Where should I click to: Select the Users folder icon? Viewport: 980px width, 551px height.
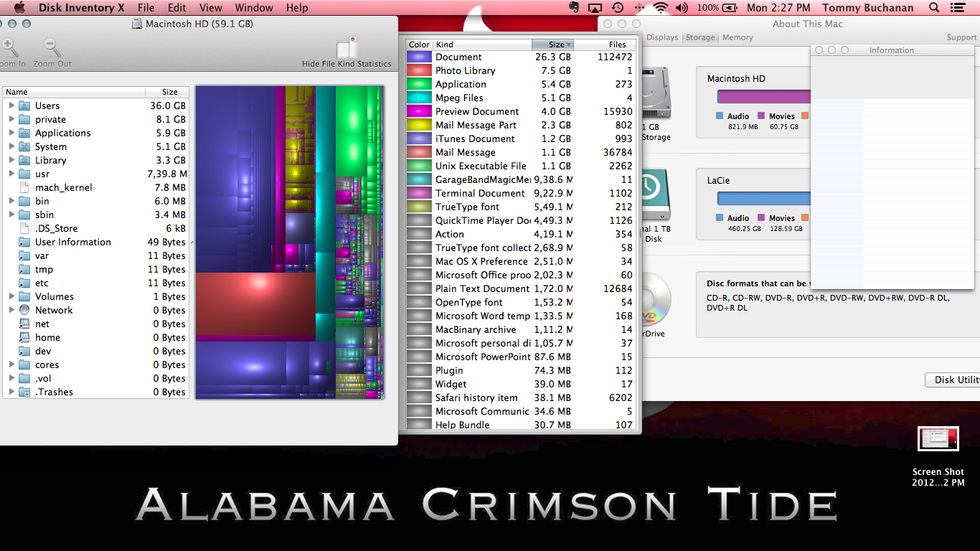(x=24, y=105)
